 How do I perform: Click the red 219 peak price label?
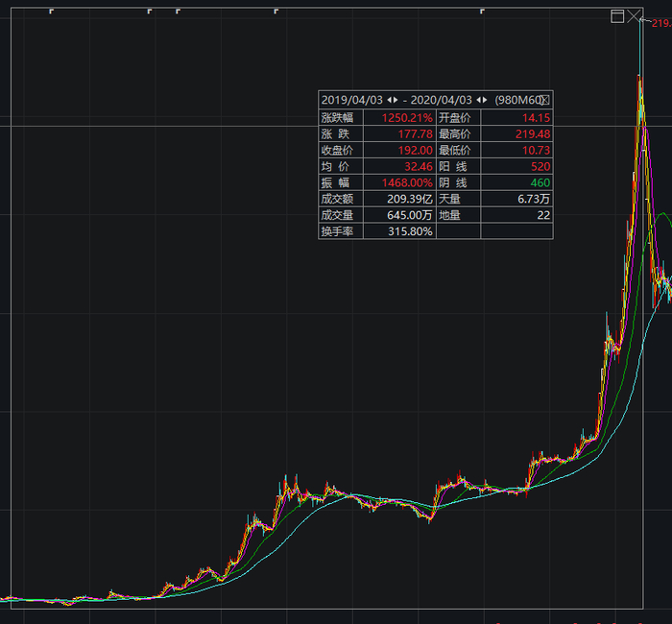(661, 23)
